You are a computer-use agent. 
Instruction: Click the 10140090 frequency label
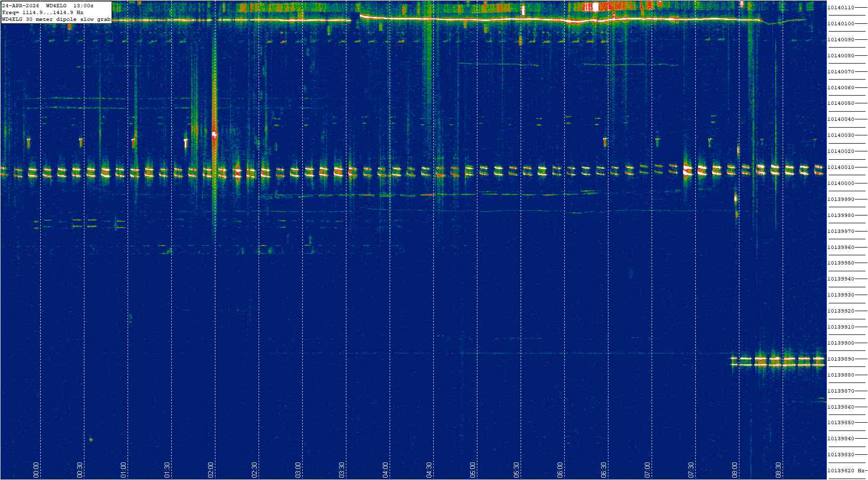[x=841, y=40]
